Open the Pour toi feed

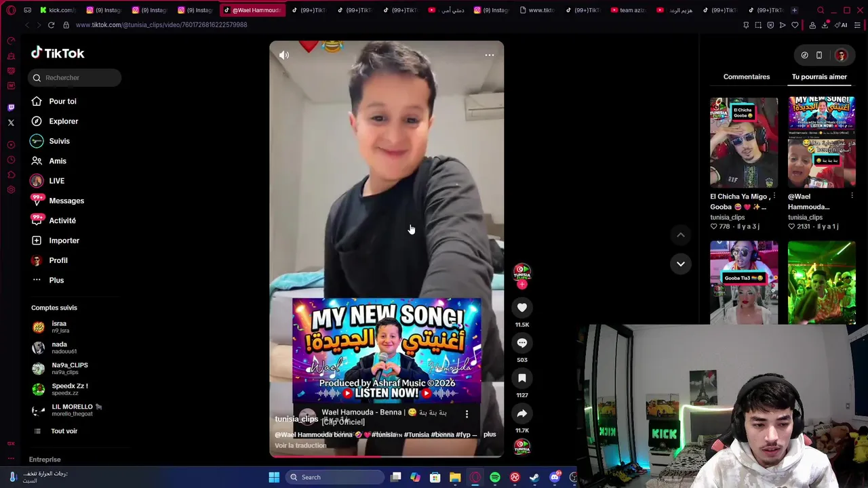tap(62, 101)
